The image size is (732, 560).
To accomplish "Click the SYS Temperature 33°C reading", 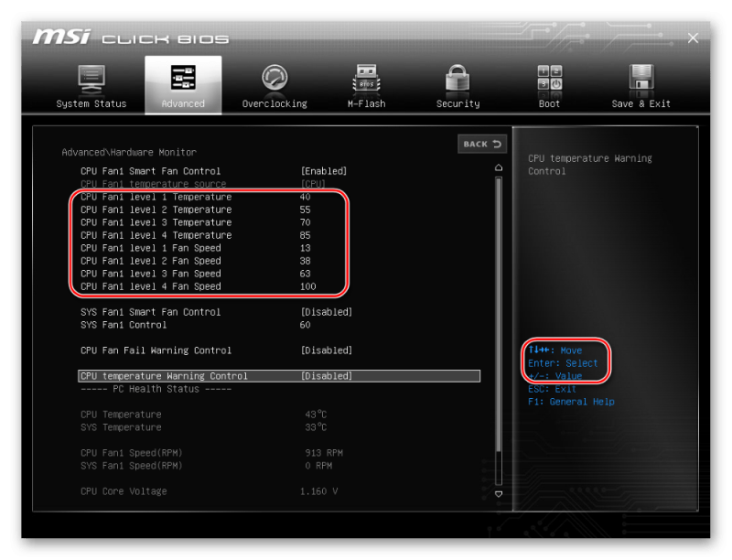I will tap(316, 427).
